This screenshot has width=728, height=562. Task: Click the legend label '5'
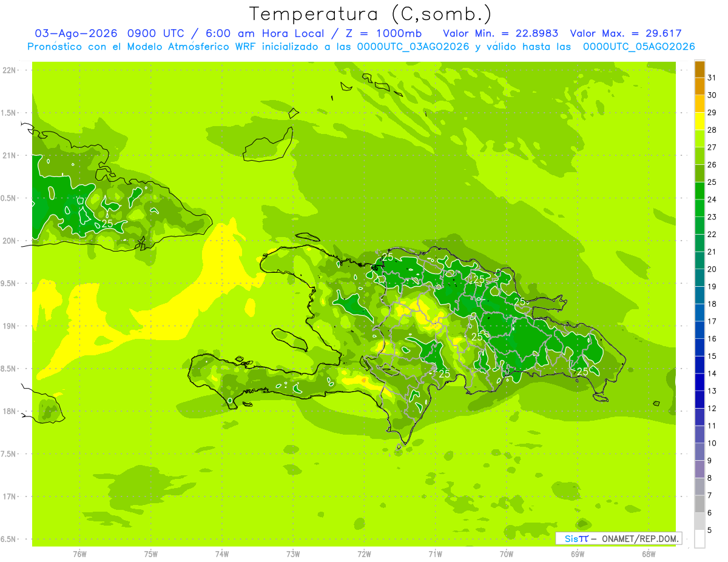click(710, 530)
